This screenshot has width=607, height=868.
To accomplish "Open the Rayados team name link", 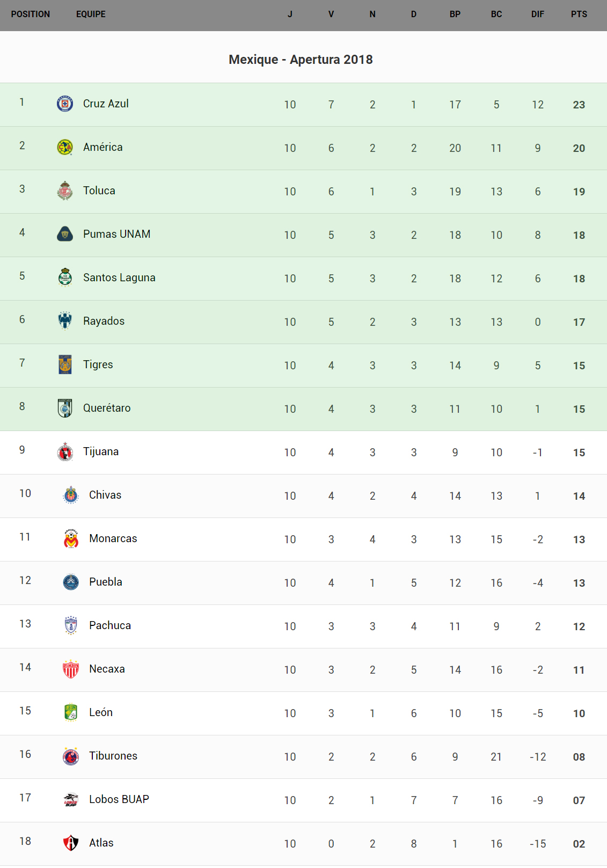I will 104,321.
